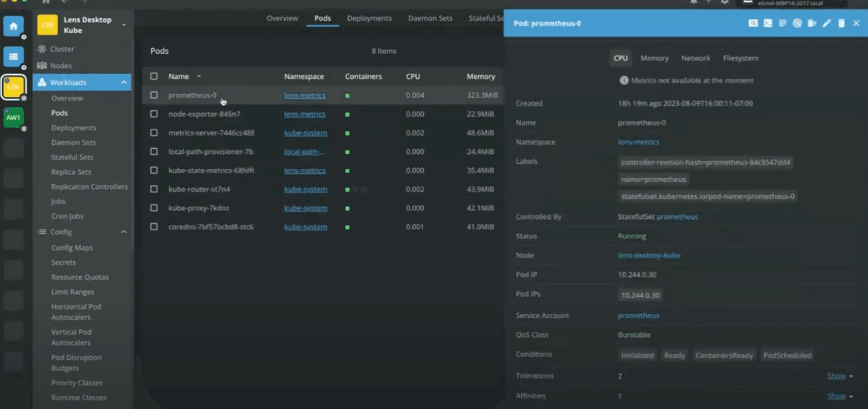Open the StatefulSet prometheus link
868x409 pixels.
677,217
